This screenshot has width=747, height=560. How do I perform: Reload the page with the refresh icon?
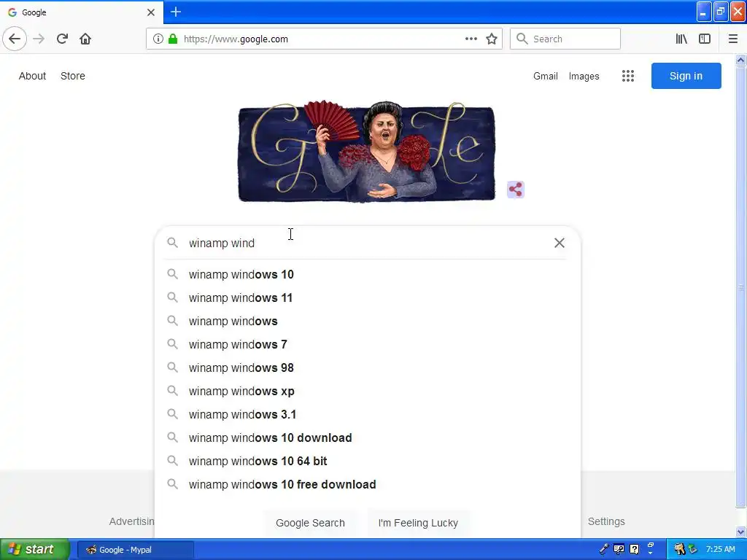click(62, 39)
